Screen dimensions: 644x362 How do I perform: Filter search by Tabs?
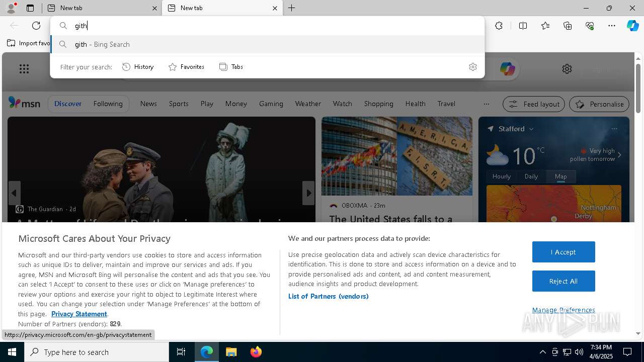tap(231, 67)
